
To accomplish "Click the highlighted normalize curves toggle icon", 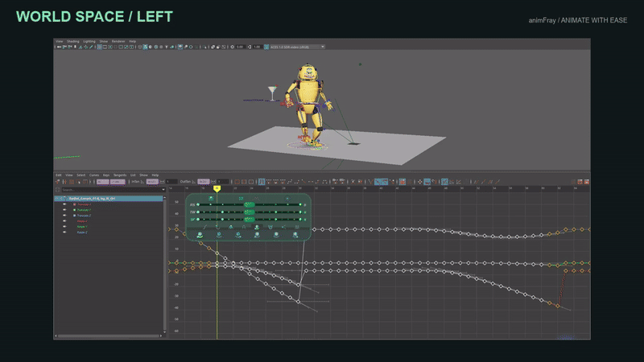I will point(445,182).
